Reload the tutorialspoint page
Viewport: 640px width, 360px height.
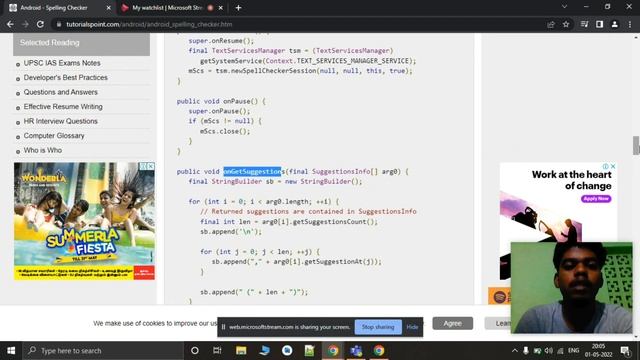point(40,24)
